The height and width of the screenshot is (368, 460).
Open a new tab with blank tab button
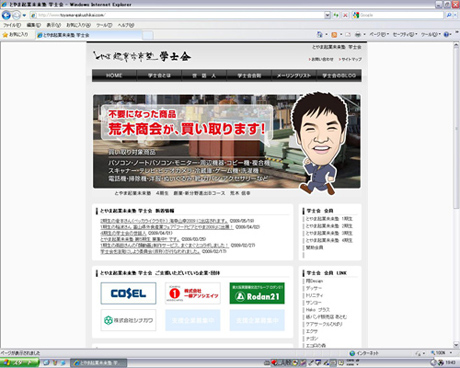148,35
